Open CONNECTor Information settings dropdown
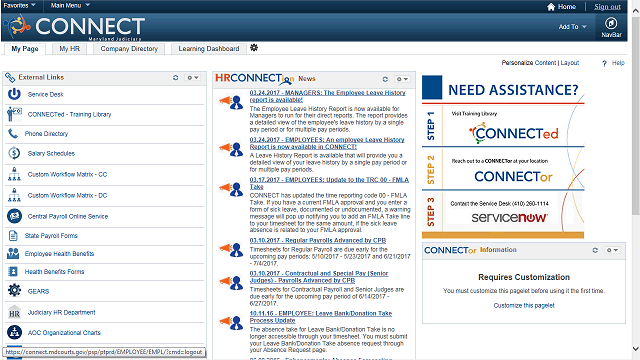The image size is (640, 360). (612, 250)
